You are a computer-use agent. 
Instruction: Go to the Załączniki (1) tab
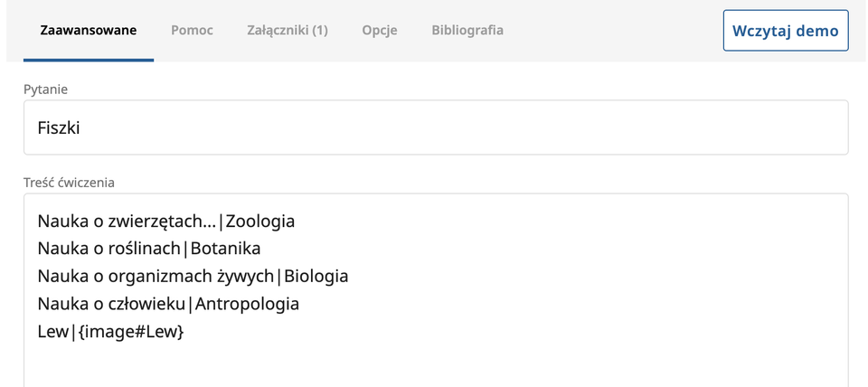click(287, 31)
